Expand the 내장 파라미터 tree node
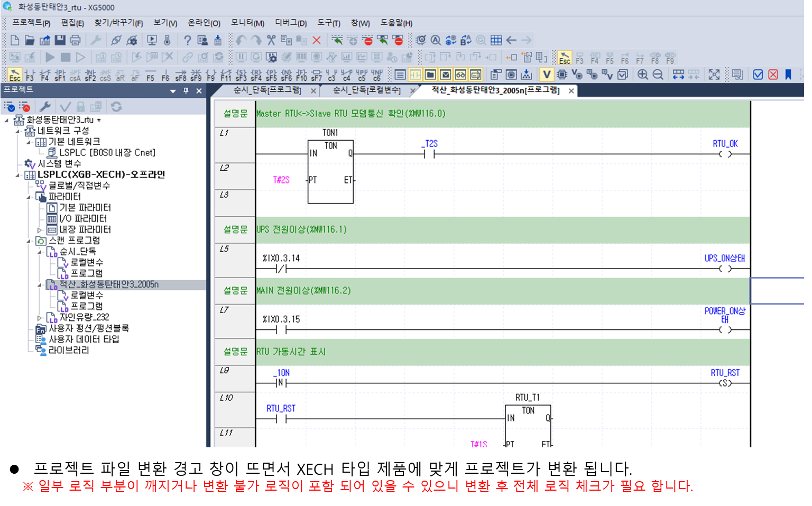 coord(39,230)
